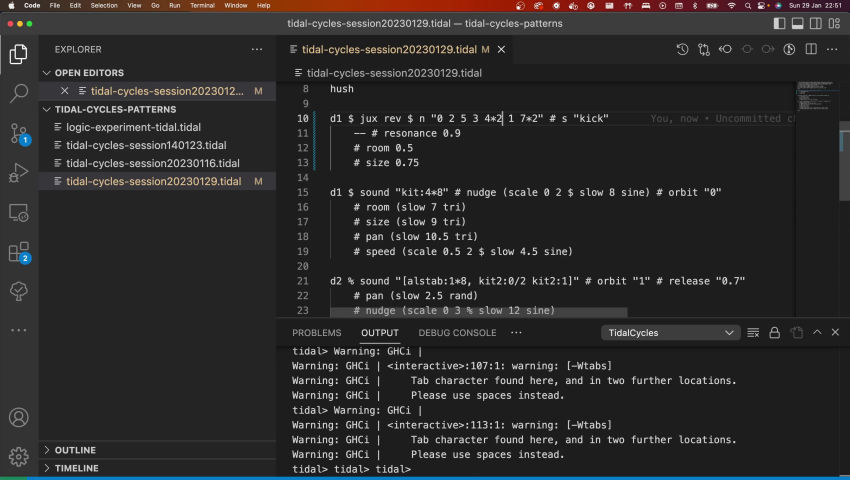The width and height of the screenshot is (850, 480).
Task: Open changes compare icon in editor toolbar
Action: coord(704,49)
